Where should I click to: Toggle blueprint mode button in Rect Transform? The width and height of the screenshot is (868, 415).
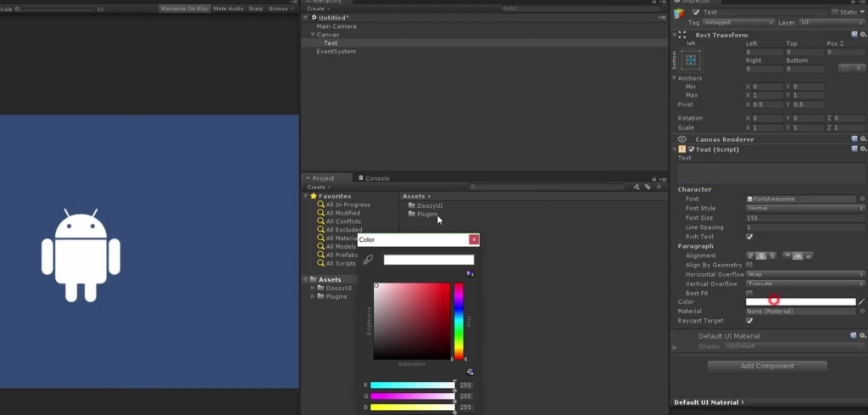tap(845, 68)
